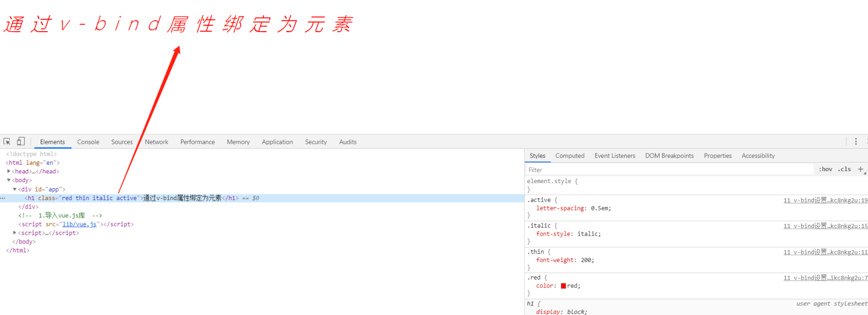Switch to the Computed sidebar tab
868x315 pixels.
[x=570, y=156]
